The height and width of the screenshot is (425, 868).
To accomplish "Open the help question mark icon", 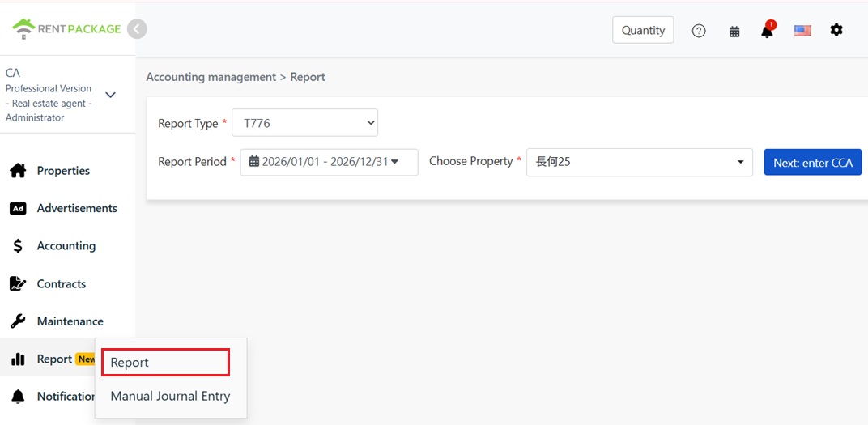I will point(699,31).
